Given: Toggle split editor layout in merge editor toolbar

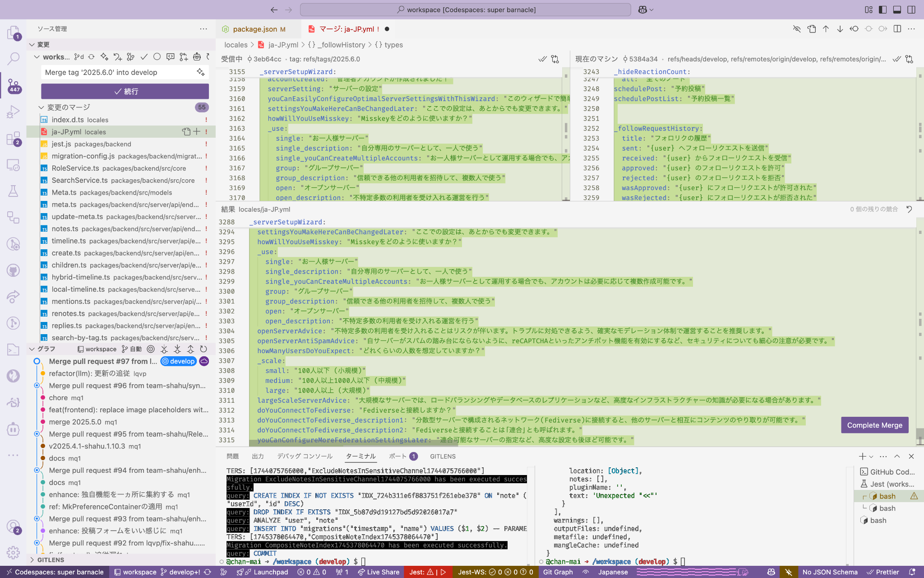Looking at the screenshot, I should click(897, 29).
